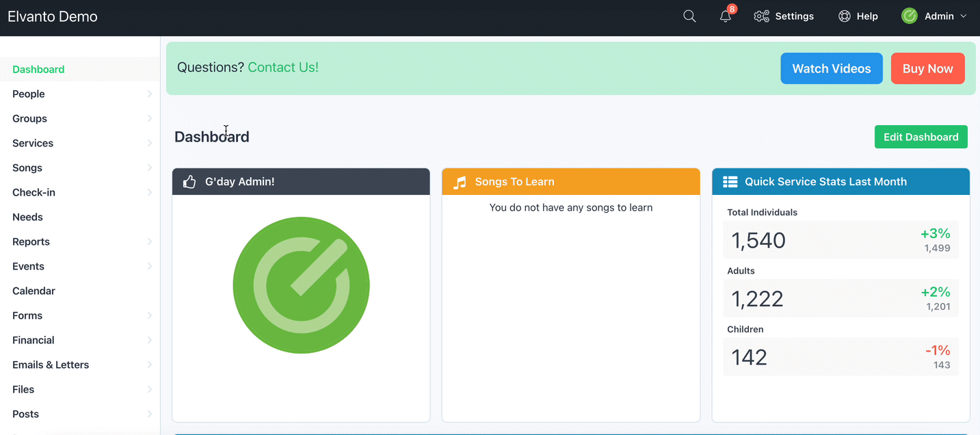Open Forms in the sidebar
Viewport: 980px width, 435px height.
tap(80, 315)
